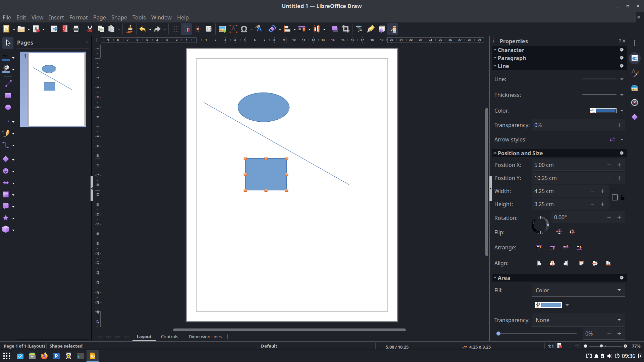Screen dimensions: 644x362
Task: Open the area Transparency dropdown showing None
Action: point(578,320)
